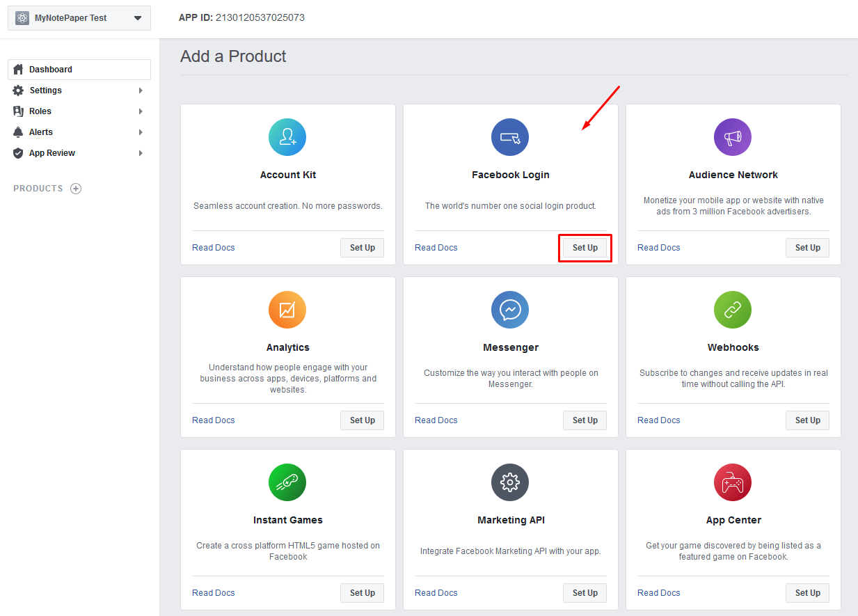The width and height of the screenshot is (858, 616).
Task: Click the Account Kit product icon
Action: point(287,137)
